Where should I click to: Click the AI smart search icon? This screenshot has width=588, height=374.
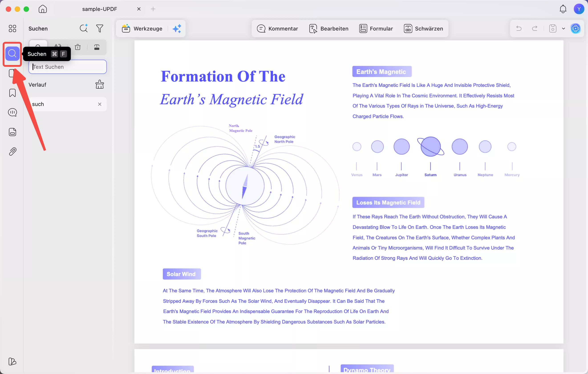pos(83,28)
